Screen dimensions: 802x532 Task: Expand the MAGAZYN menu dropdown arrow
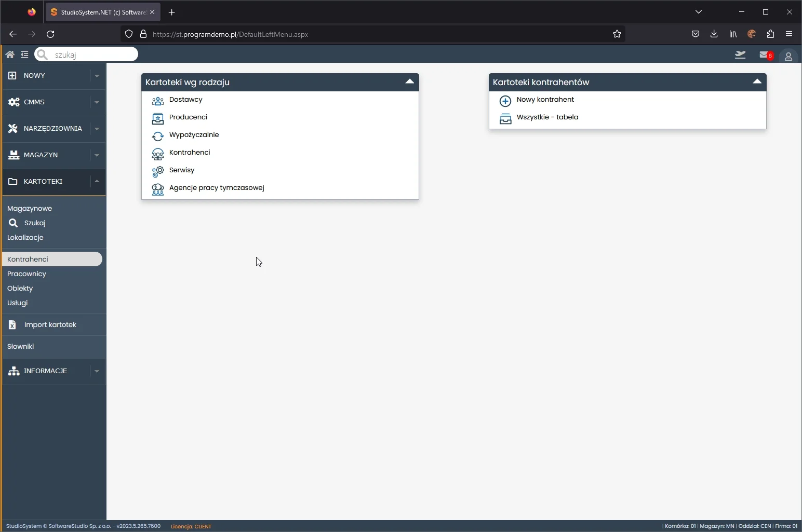pos(97,155)
